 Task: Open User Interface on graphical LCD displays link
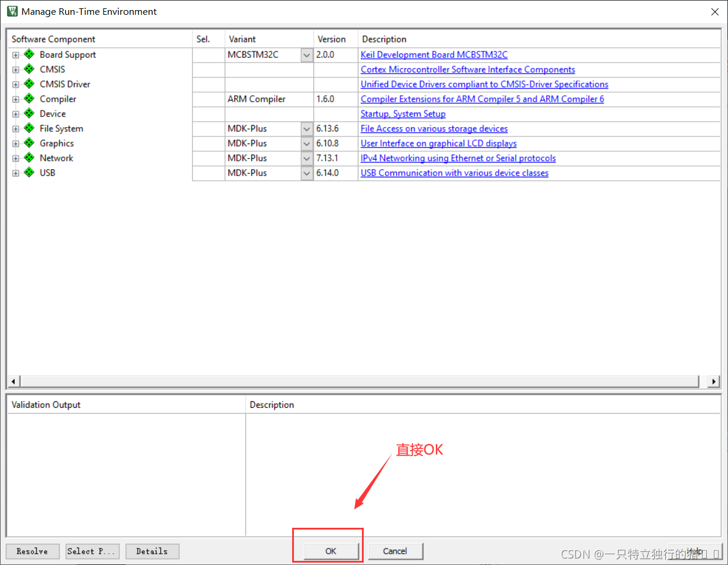point(439,143)
